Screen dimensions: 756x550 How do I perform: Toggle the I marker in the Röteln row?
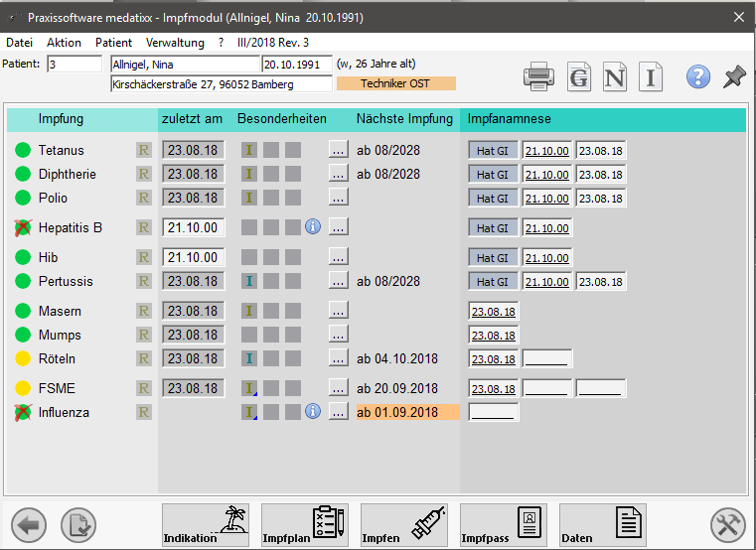click(249, 358)
